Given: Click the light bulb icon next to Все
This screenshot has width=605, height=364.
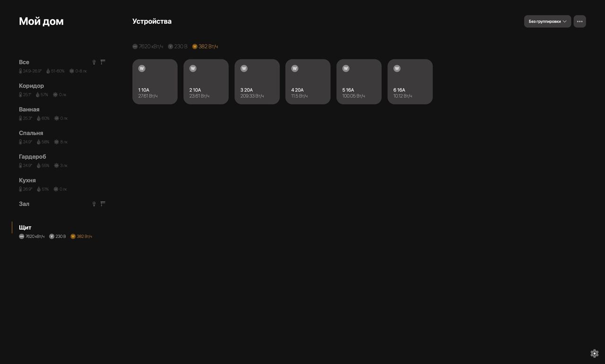Looking at the screenshot, I should 94,62.
